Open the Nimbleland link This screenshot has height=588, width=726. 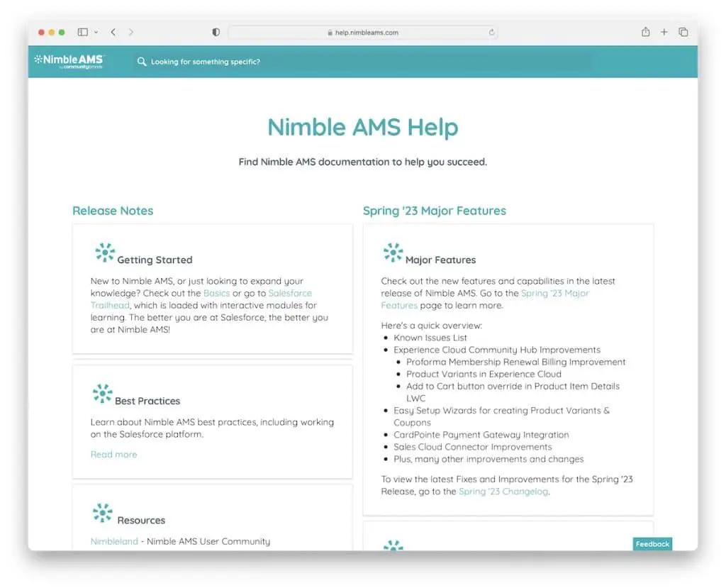pos(114,541)
